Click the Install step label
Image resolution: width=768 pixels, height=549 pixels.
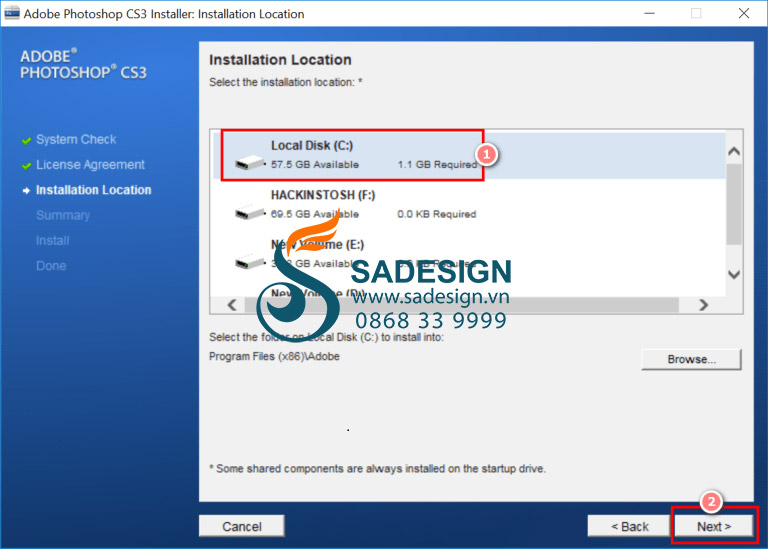tap(52, 240)
